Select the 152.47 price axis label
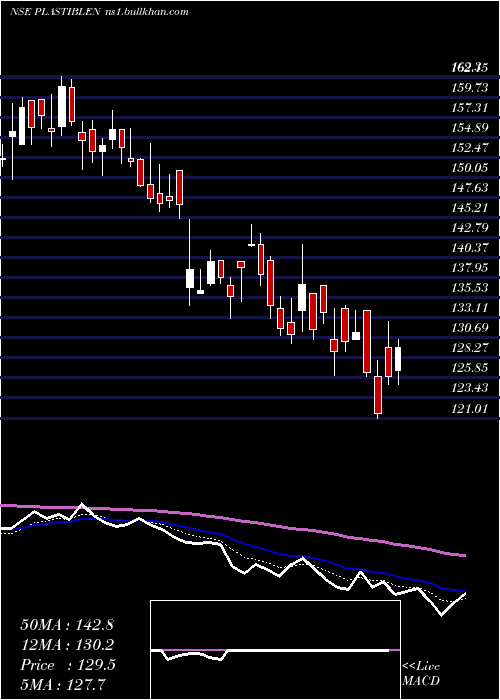 tap(470, 147)
